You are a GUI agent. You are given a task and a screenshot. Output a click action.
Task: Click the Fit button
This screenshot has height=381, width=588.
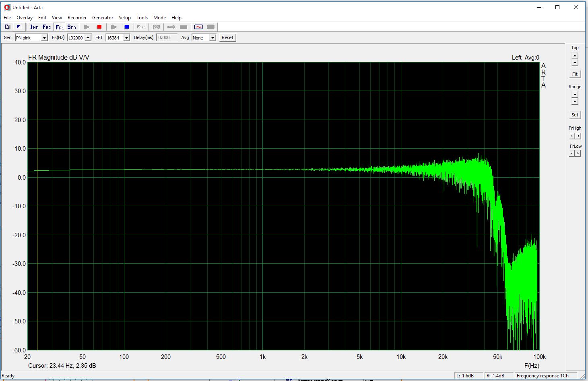[x=575, y=74]
